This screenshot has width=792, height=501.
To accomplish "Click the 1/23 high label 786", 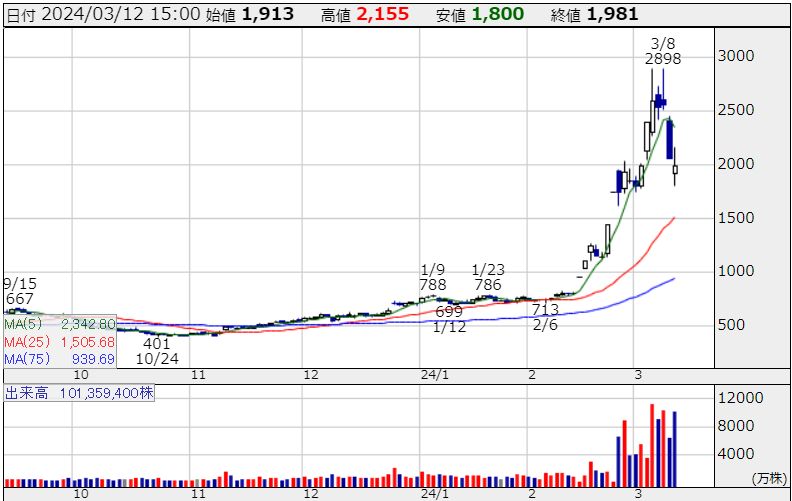I will click(x=487, y=285).
